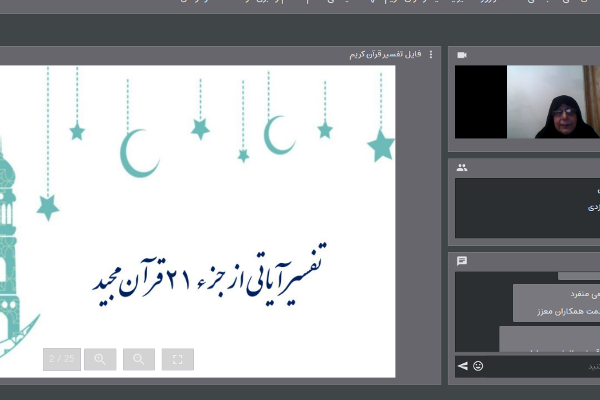Open the three-dot options menu of file panel
Viewport: 600px width, 400px height.
(431, 55)
